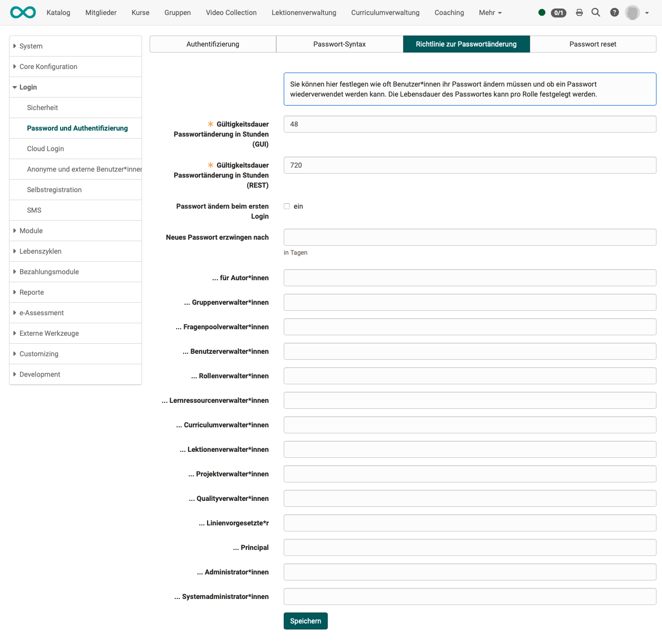Viewport: 662px width, 644px height.
Task: Expand the Externe Werkzeuge section
Action: [x=76, y=333]
